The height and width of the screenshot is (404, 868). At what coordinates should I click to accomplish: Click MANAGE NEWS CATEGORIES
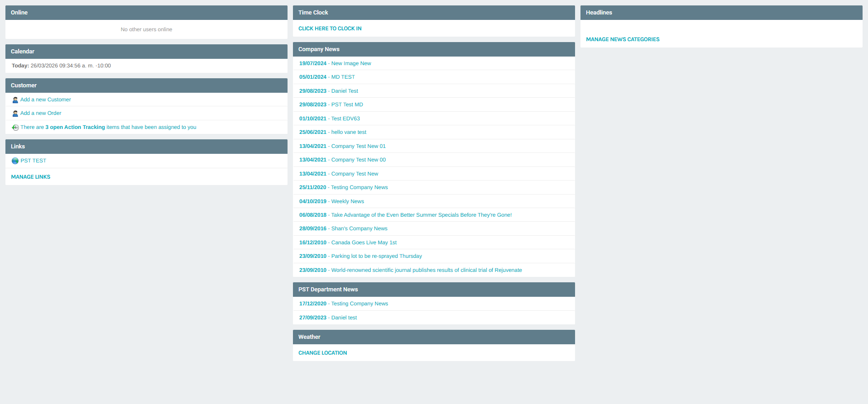623,39
